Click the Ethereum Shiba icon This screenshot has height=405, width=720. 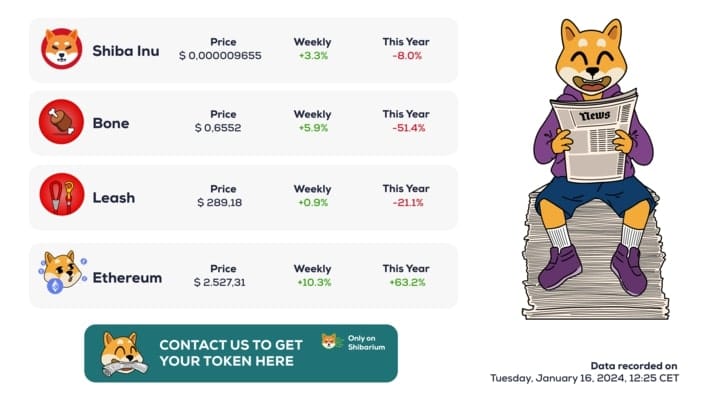tap(61, 272)
